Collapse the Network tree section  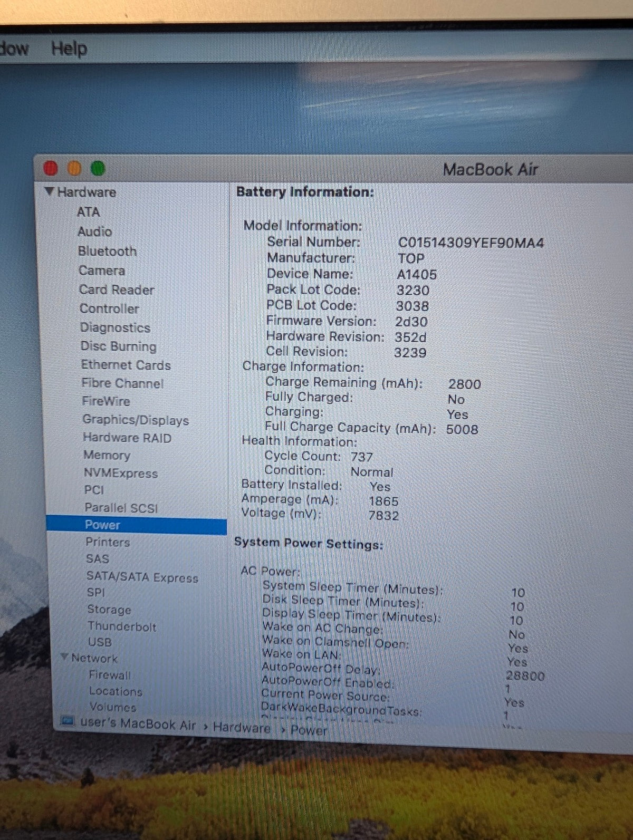[64, 657]
